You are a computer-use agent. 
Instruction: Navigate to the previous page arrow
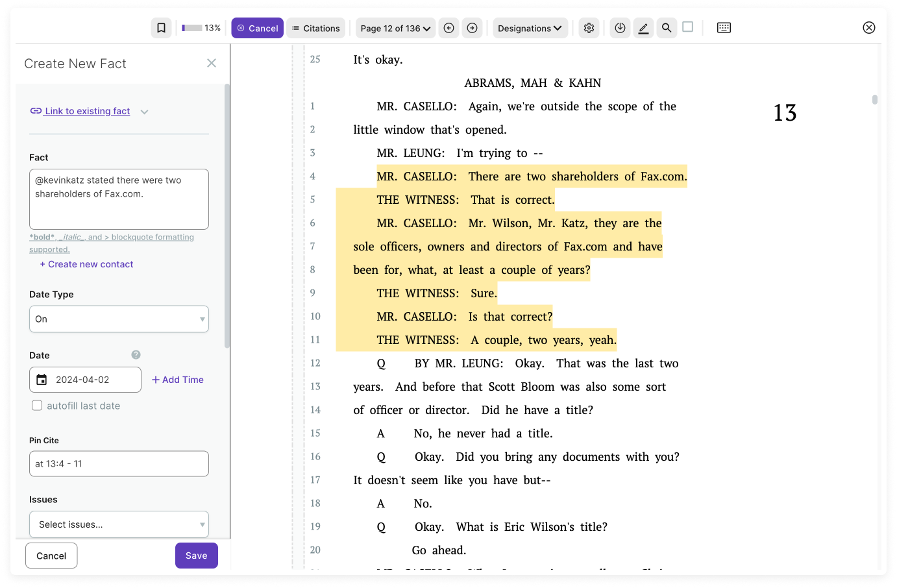(448, 27)
